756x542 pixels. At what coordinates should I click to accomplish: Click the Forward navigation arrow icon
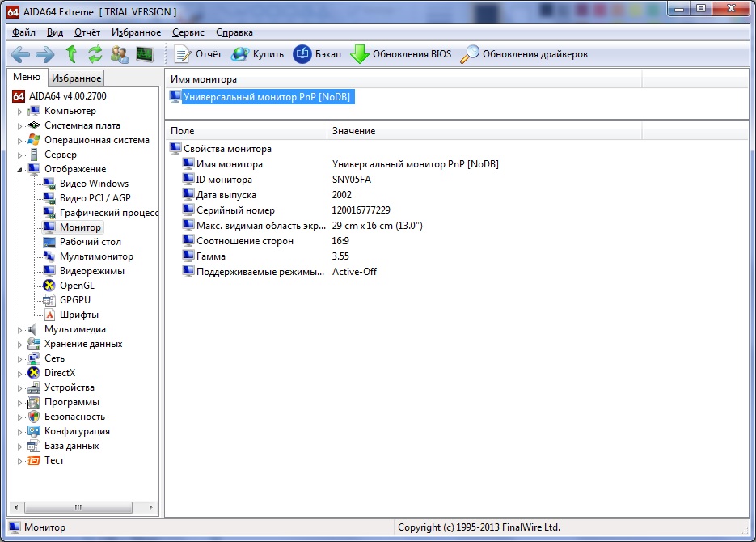(x=45, y=54)
